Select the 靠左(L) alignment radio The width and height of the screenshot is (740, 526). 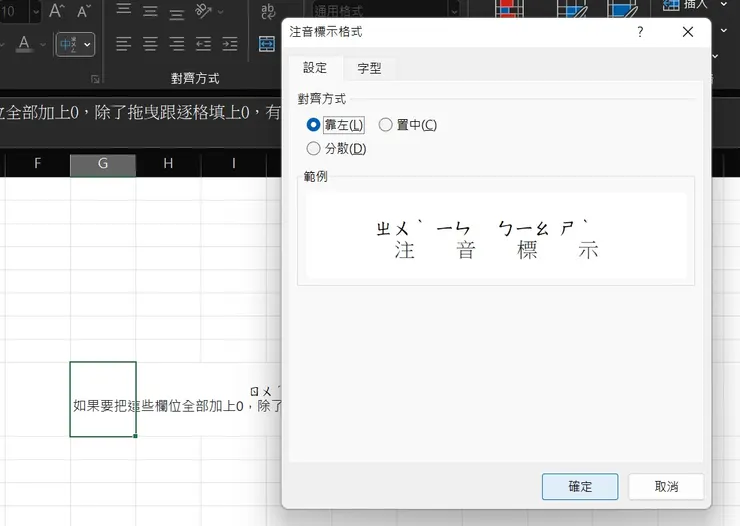coord(335,125)
